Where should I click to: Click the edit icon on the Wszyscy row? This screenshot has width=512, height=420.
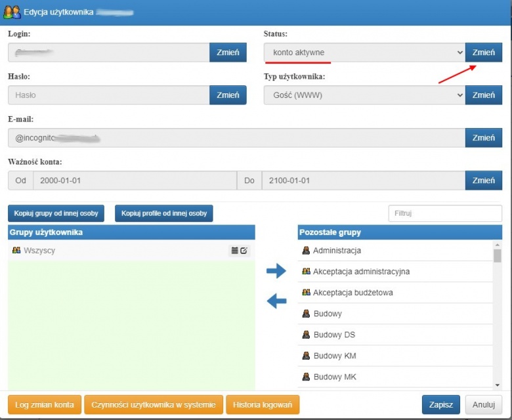[244, 251]
